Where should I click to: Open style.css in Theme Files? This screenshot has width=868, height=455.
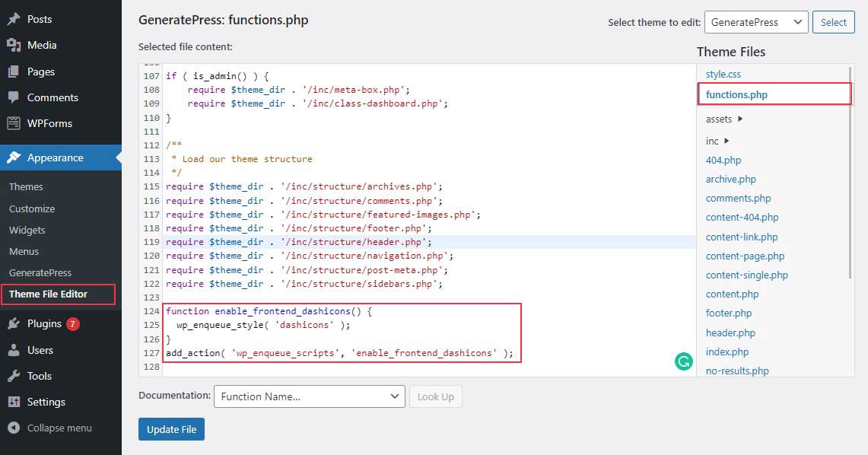[x=723, y=74]
